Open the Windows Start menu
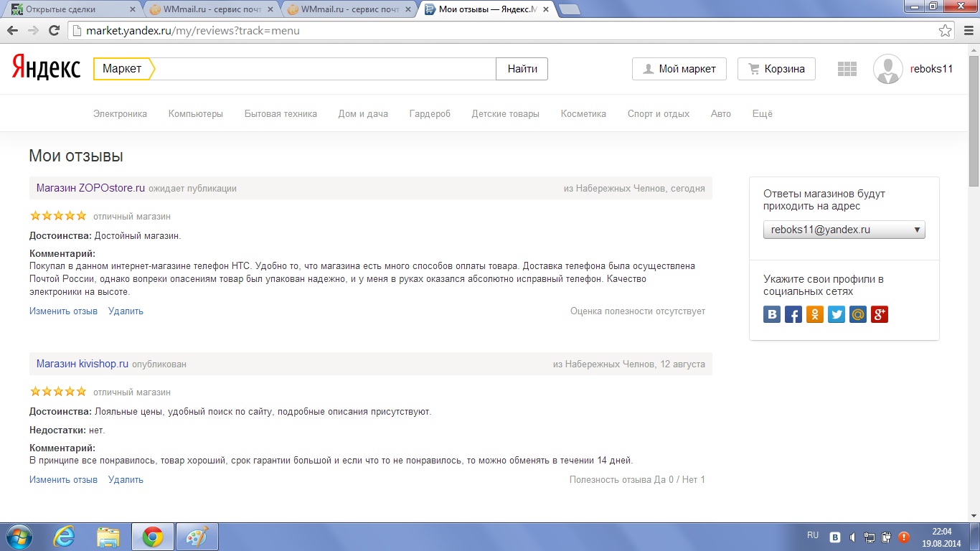Image resolution: width=980 pixels, height=551 pixels. click(x=19, y=537)
